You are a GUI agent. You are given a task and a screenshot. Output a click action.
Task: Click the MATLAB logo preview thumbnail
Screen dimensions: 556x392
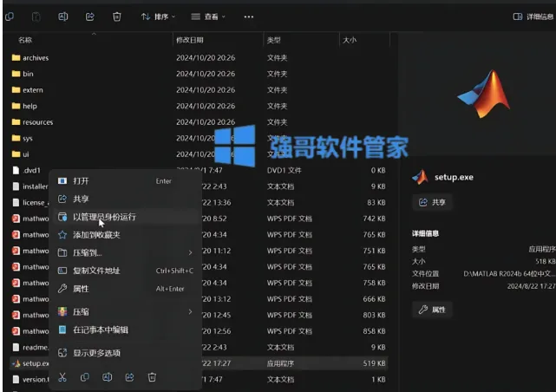[484, 94]
